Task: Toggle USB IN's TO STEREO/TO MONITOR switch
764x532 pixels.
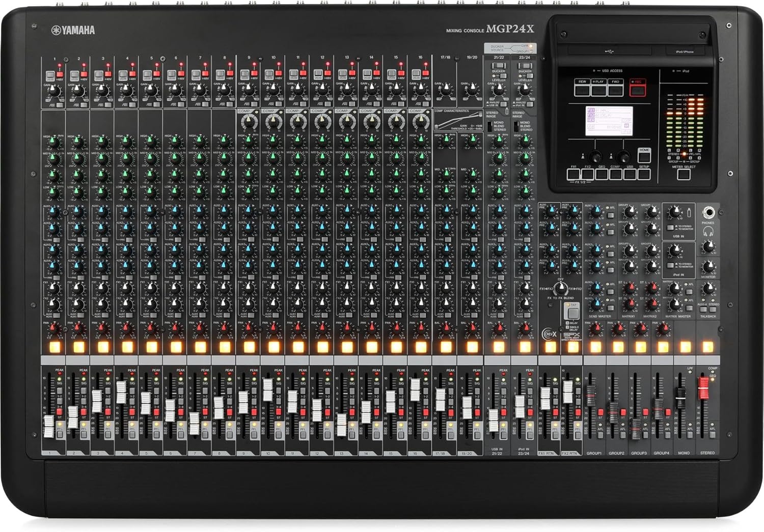Action: pyautogui.click(x=669, y=228)
